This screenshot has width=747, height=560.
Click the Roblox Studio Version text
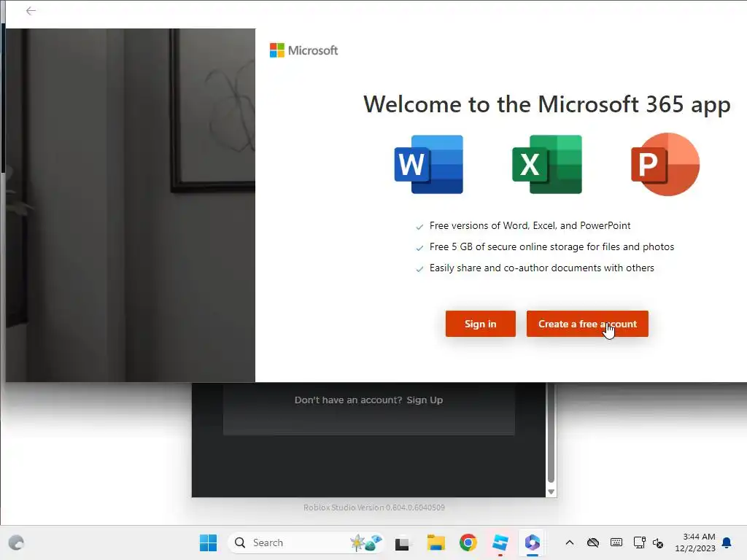[374, 507]
